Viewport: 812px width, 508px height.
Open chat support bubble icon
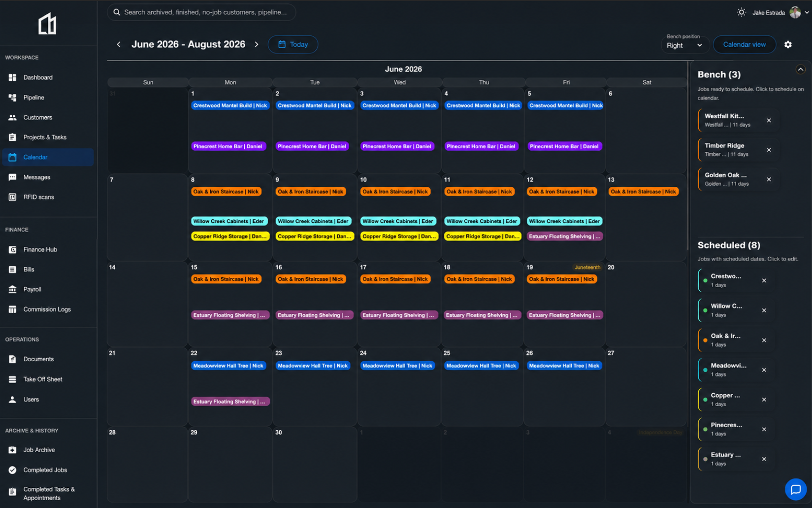point(795,489)
